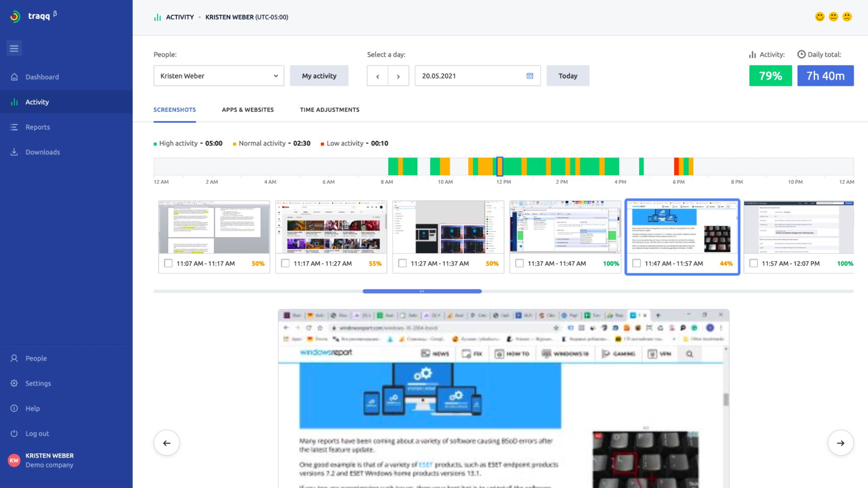Check the 11:07 AM screenshot checkbox
The image size is (868, 488).
coord(169,263)
